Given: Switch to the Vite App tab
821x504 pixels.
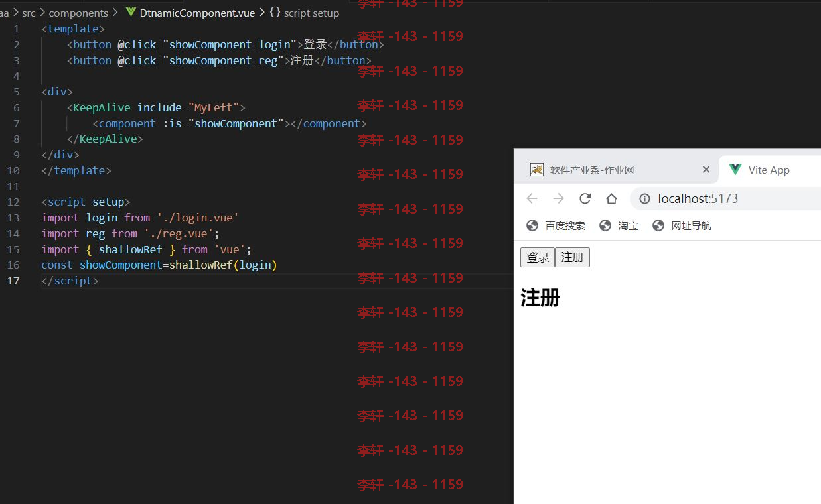Looking at the screenshot, I should [769, 170].
